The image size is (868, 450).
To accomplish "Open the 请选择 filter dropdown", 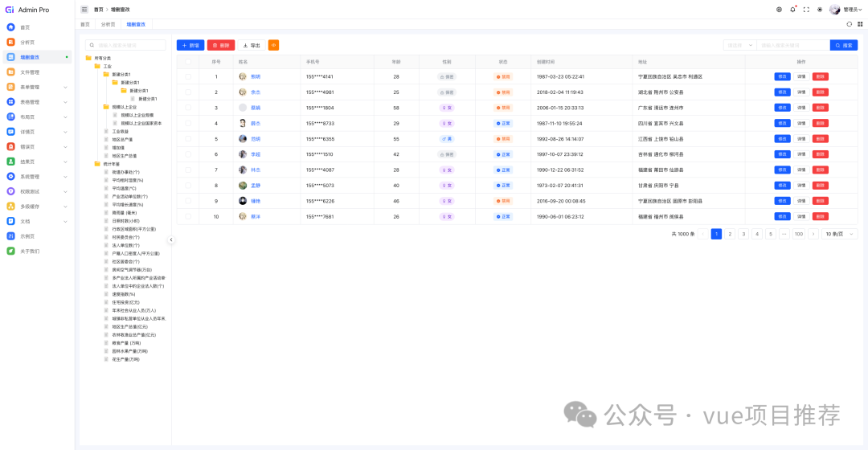I will (x=739, y=45).
